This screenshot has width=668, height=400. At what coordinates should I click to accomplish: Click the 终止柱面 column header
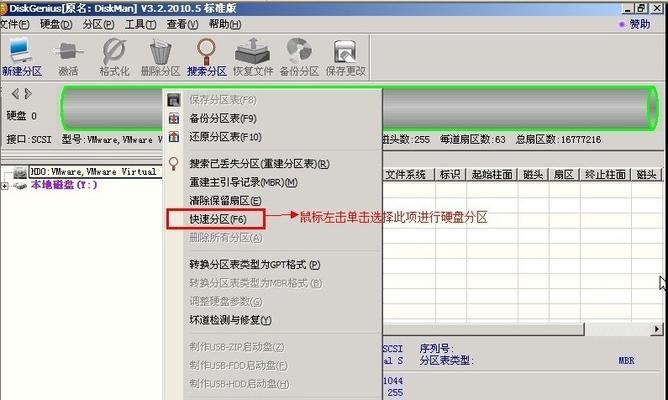pyautogui.click(x=605, y=175)
